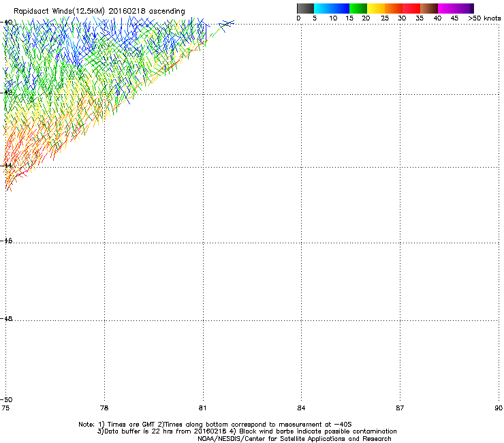Click the yellow 20-25 knots color segment
Viewport: 504px width, 443px height.
(x=376, y=8)
